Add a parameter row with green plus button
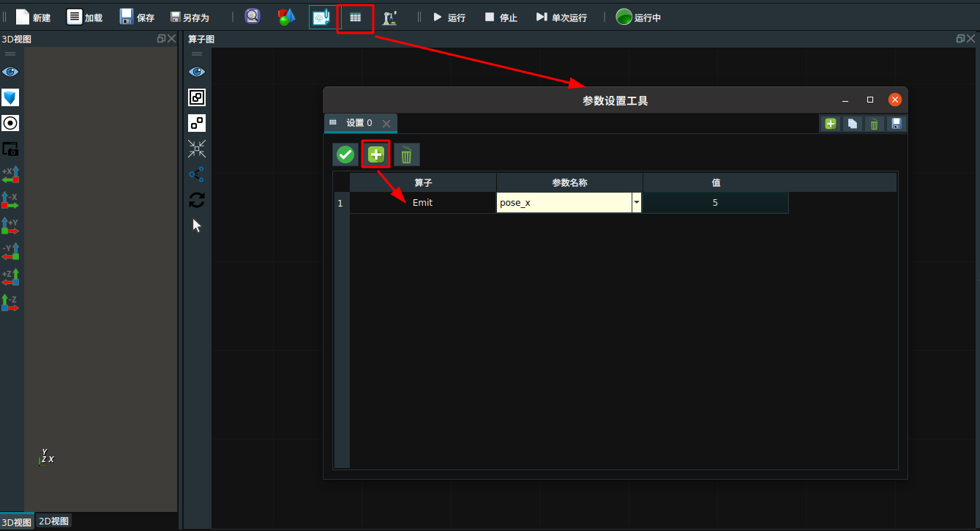The image size is (980, 531). click(x=376, y=155)
